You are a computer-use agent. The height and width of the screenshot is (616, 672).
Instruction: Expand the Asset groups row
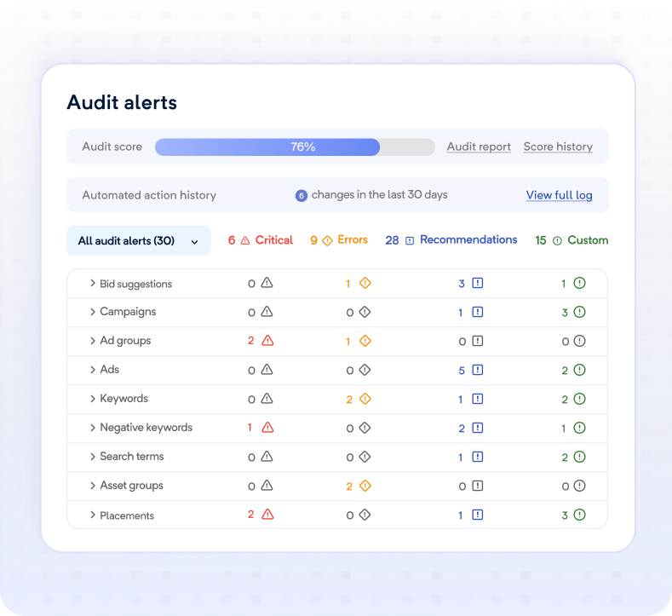click(x=92, y=486)
